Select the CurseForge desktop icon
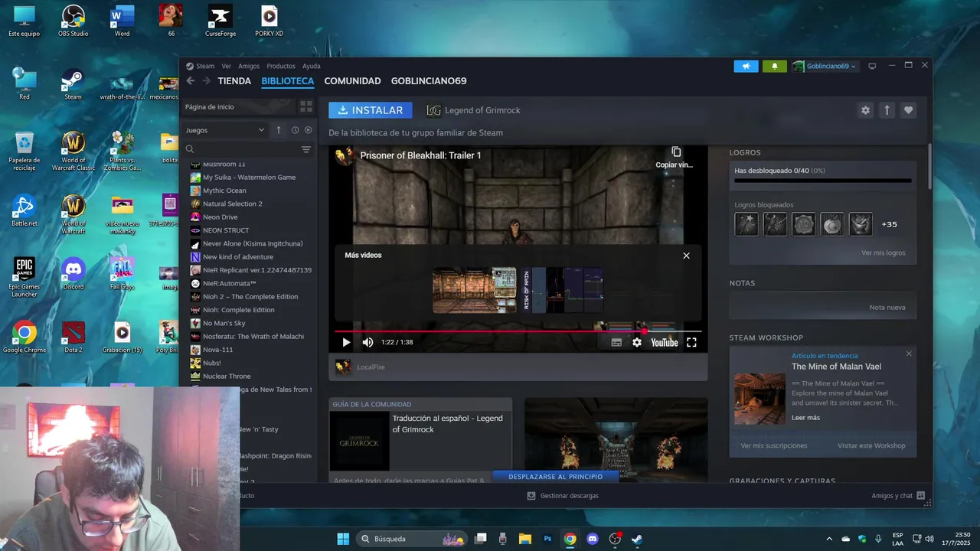 point(220,21)
